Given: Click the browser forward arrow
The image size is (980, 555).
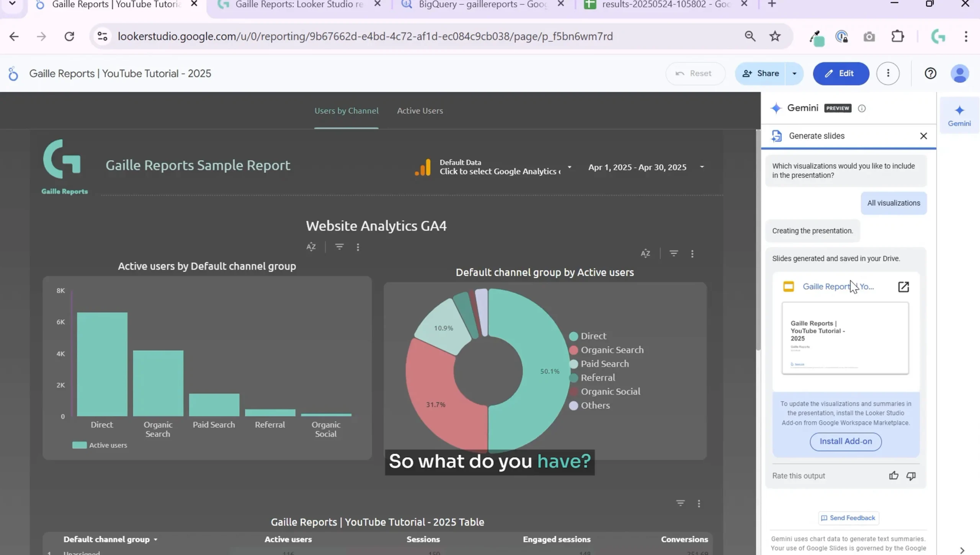Looking at the screenshot, I should pyautogui.click(x=41, y=36).
